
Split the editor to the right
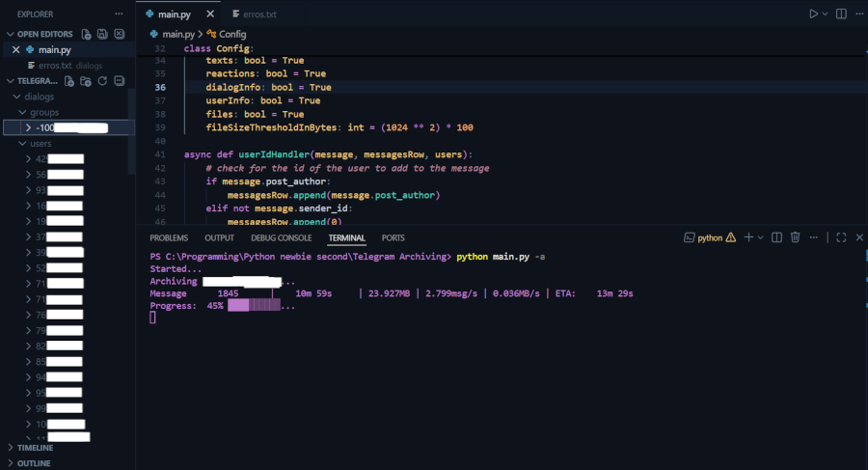(x=841, y=14)
